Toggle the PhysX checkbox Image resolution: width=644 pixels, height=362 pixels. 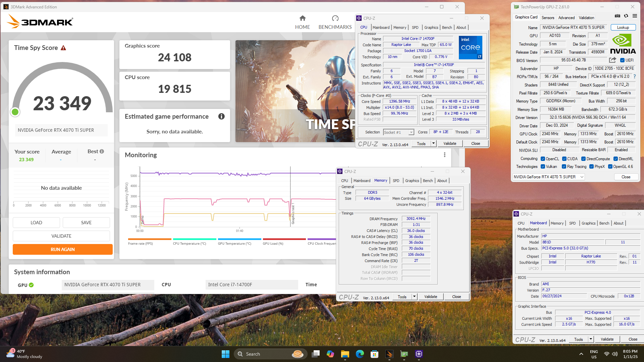tap(592, 167)
